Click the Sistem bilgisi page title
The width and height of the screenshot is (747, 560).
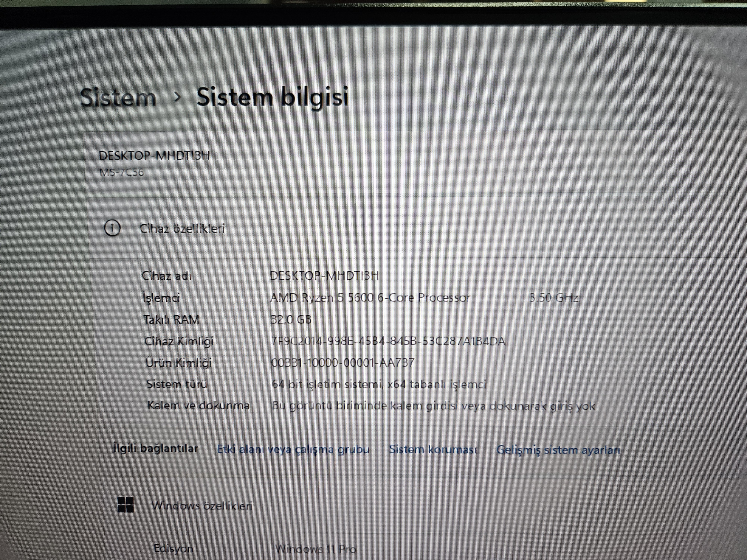(x=272, y=97)
